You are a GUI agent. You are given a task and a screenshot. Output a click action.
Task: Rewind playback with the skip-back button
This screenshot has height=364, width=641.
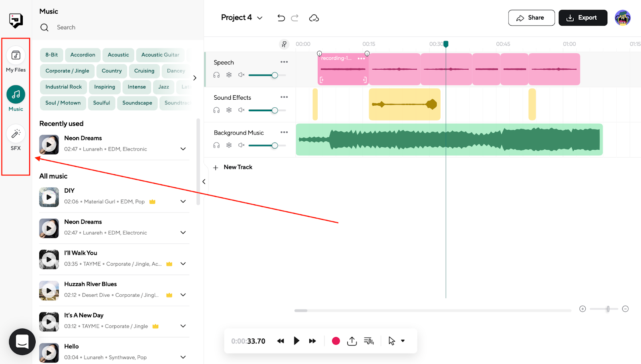coord(280,341)
